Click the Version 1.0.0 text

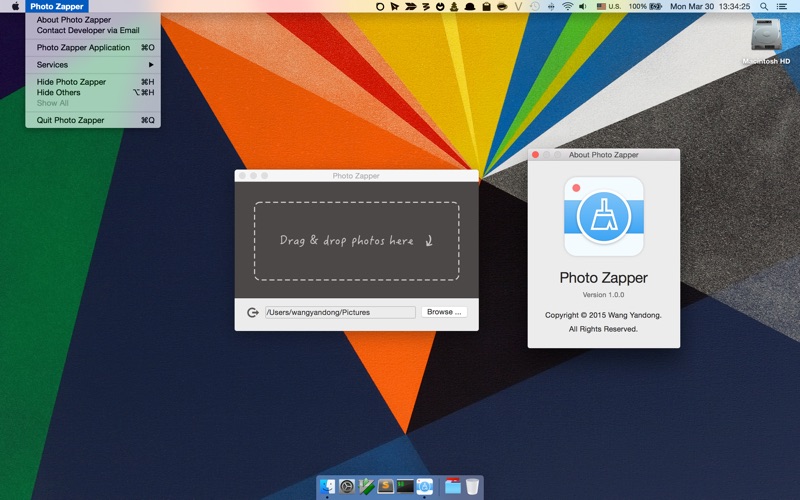click(604, 294)
